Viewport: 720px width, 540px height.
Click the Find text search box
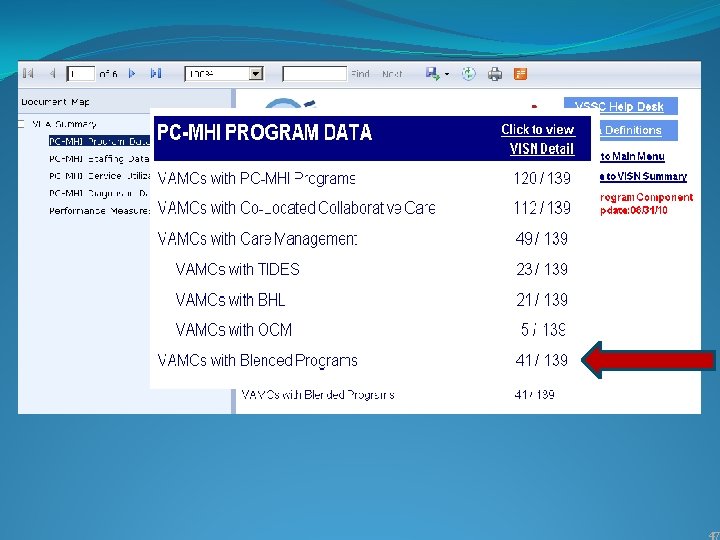click(x=315, y=73)
